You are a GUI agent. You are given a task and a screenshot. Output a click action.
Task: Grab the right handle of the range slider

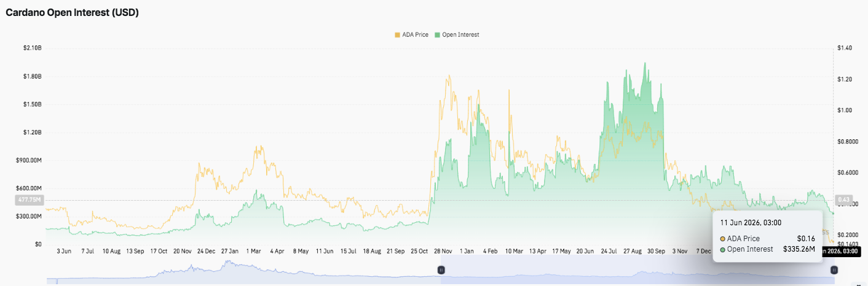click(x=834, y=270)
